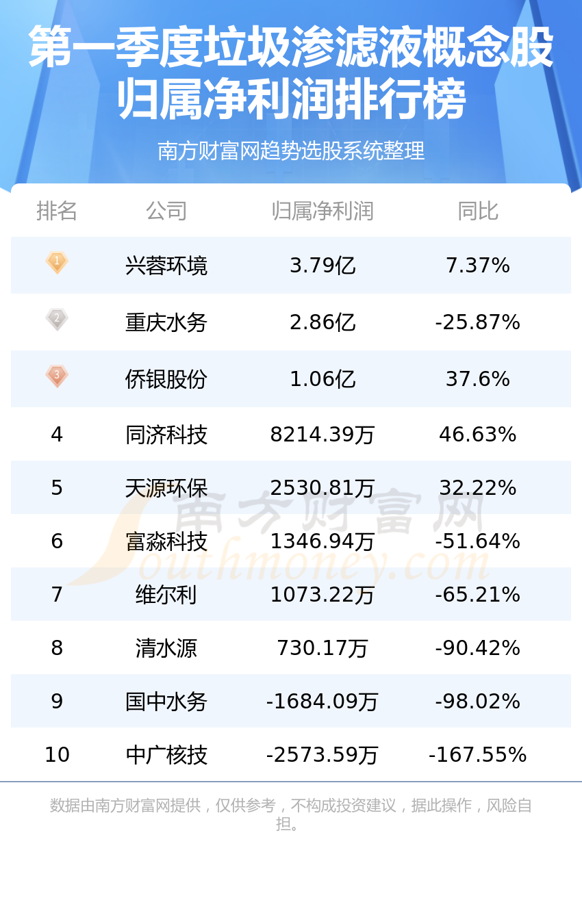
Task: Click the 归属净利润 column header
Action: 322,211
